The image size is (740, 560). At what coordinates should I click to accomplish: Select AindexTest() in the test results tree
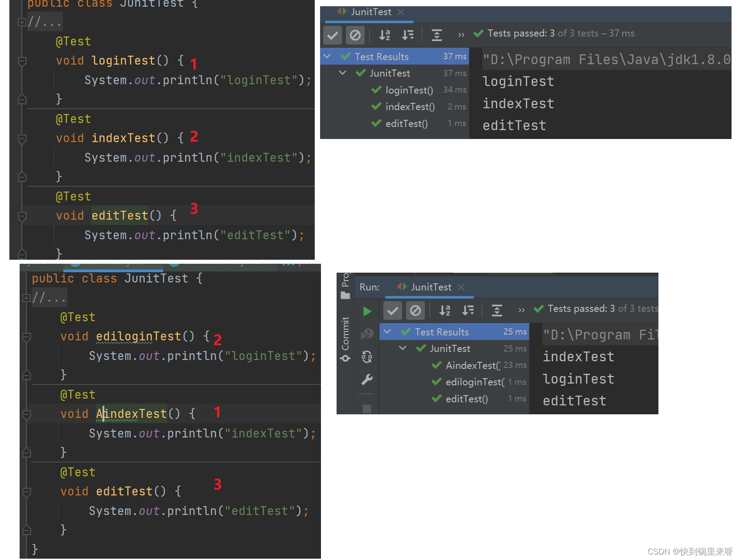(473, 365)
